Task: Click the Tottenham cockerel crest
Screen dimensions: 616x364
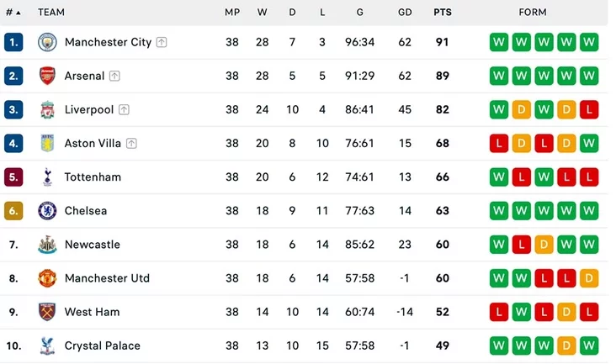Action: tap(47, 177)
